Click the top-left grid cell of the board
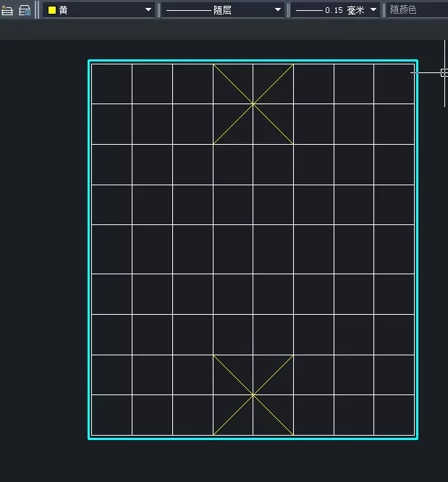Image resolution: width=448 pixels, height=482 pixels. point(111,84)
